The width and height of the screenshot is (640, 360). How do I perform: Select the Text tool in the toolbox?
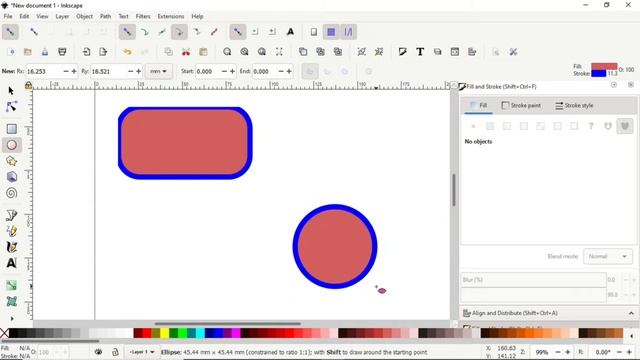click(11, 263)
